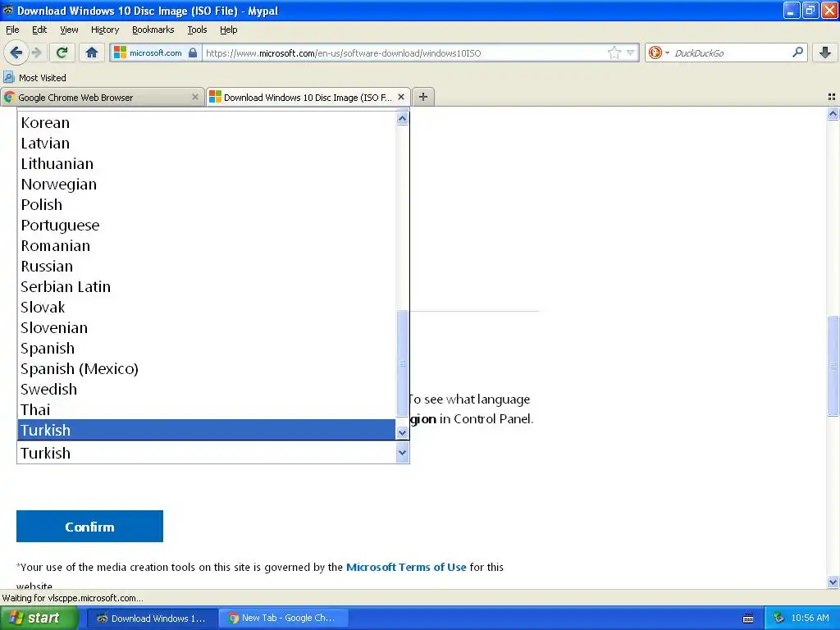The image size is (840, 630).
Task: Click the language list scrollbar thumb
Action: pyautogui.click(x=402, y=363)
